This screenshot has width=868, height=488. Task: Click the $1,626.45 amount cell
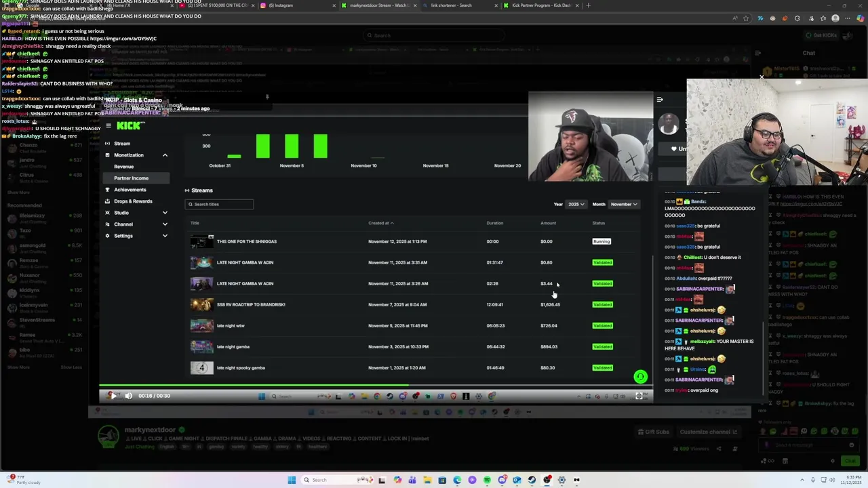[x=550, y=304]
